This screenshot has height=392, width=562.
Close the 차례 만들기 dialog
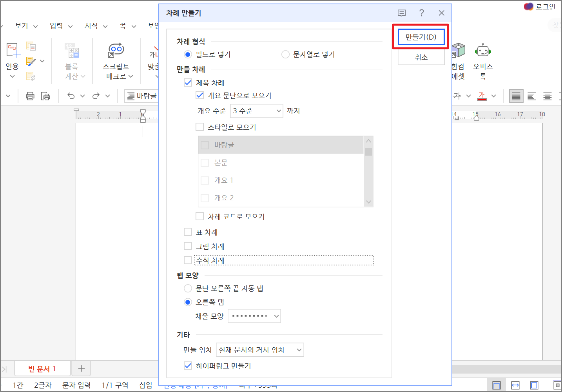tap(442, 13)
